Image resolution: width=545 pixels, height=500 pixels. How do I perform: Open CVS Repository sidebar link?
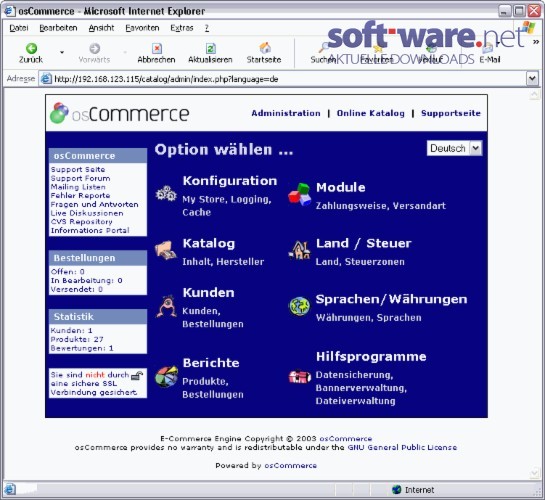click(81, 222)
